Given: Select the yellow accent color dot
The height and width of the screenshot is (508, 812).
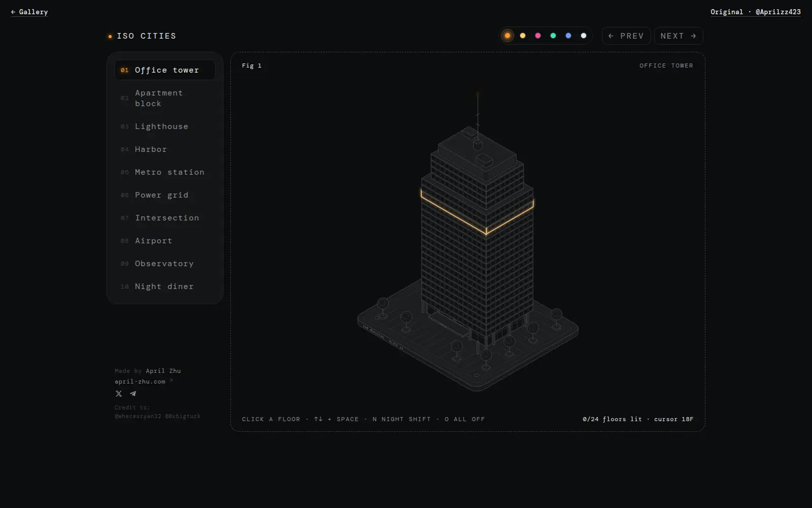Looking at the screenshot, I should [x=523, y=36].
